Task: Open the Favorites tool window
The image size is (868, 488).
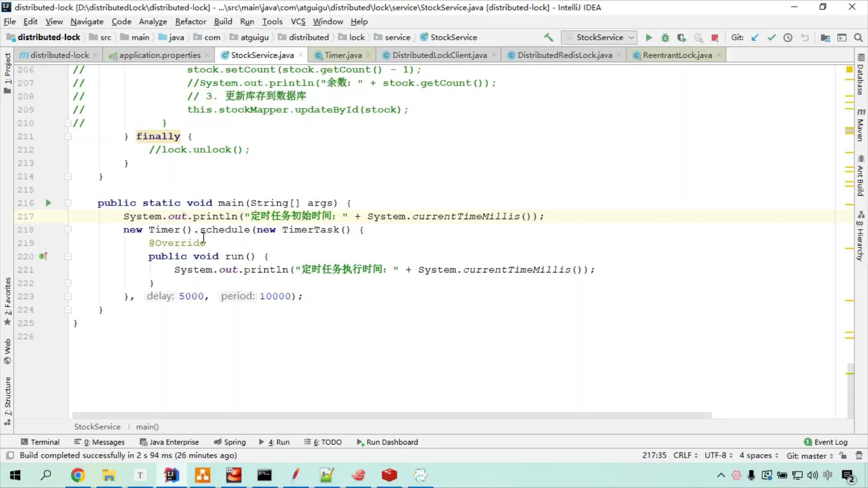Action: pyautogui.click(x=7, y=301)
